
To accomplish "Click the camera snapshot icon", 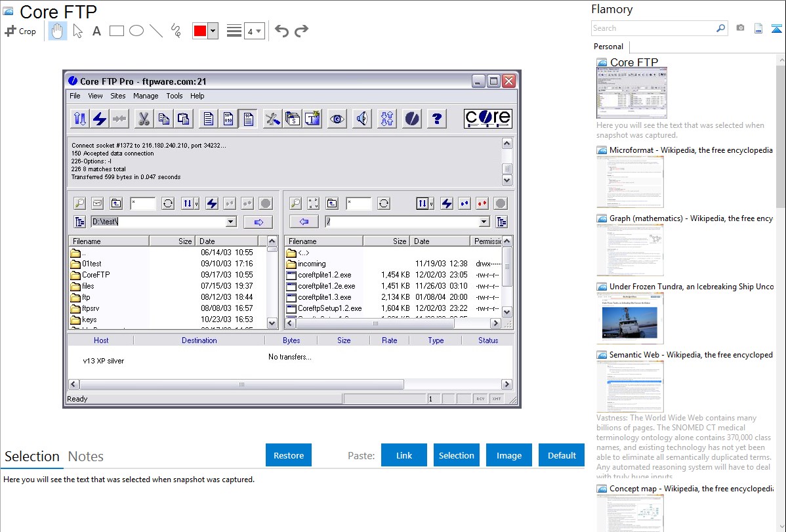I will 740,28.
